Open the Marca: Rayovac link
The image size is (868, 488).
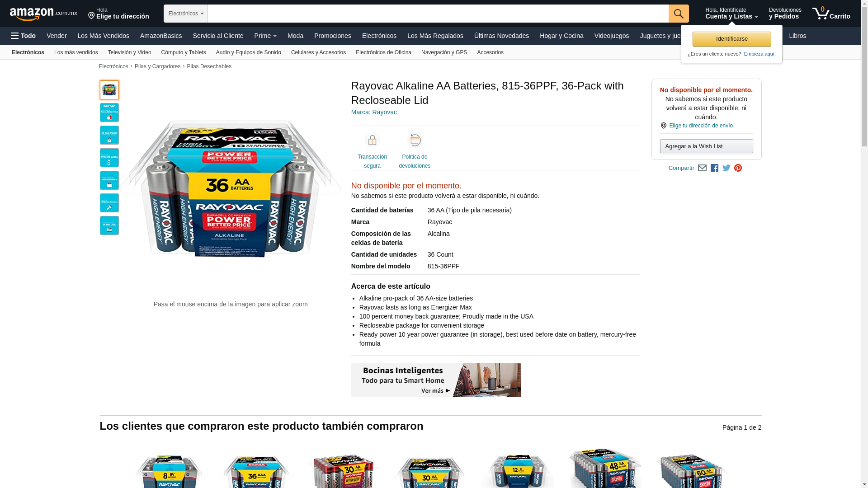[x=374, y=112]
